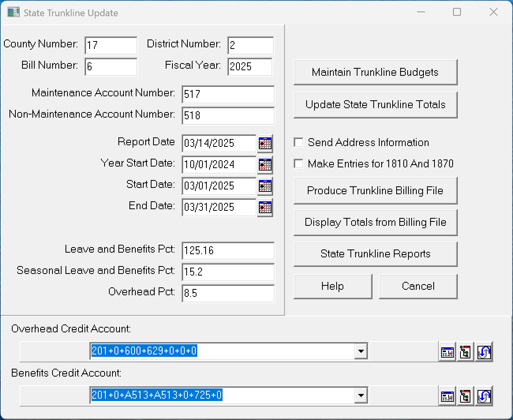
Task: Click the End Date text field
Action: pos(219,207)
